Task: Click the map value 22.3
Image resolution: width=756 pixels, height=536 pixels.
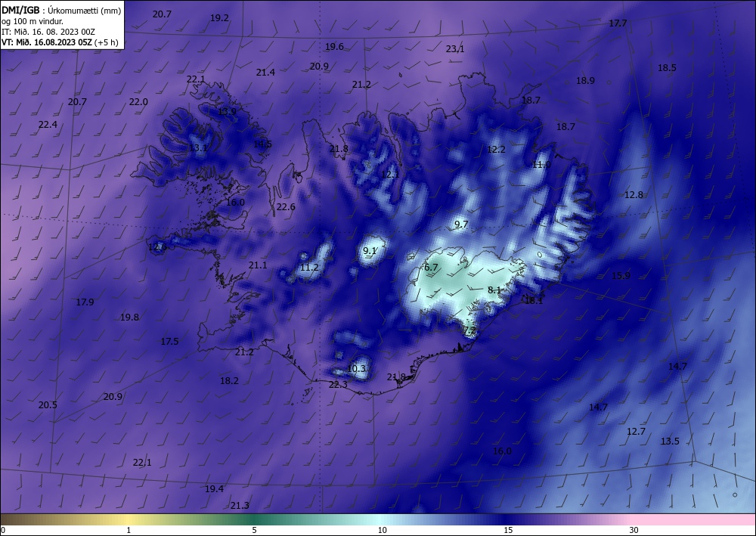Action: (x=338, y=385)
